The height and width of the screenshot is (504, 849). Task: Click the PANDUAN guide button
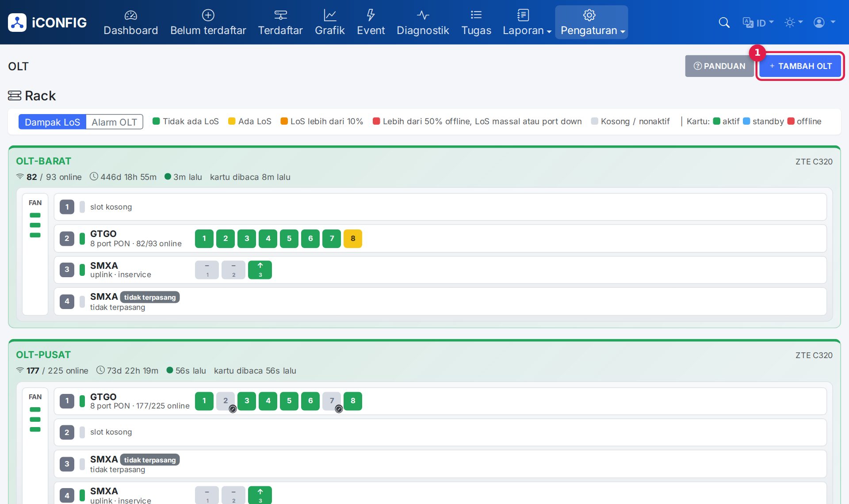[x=719, y=66]
